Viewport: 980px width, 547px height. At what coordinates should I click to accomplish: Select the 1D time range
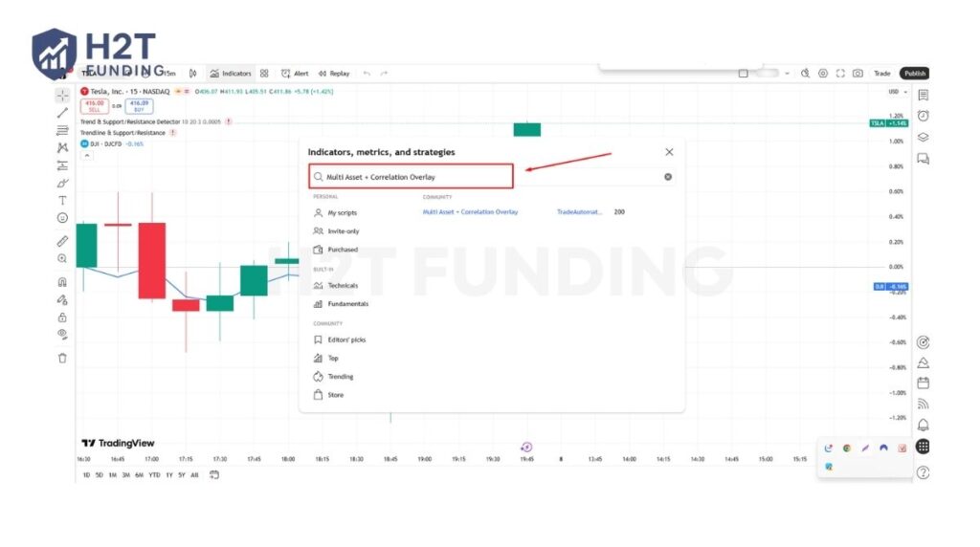pyautogui.click(x=86, y=475)
